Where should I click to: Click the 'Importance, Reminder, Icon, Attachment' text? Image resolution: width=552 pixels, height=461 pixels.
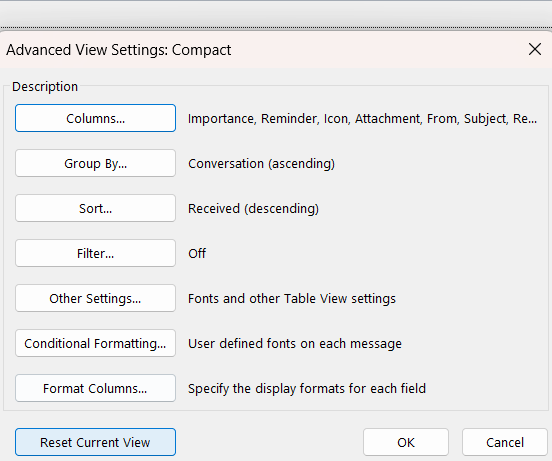pos(304,119)
